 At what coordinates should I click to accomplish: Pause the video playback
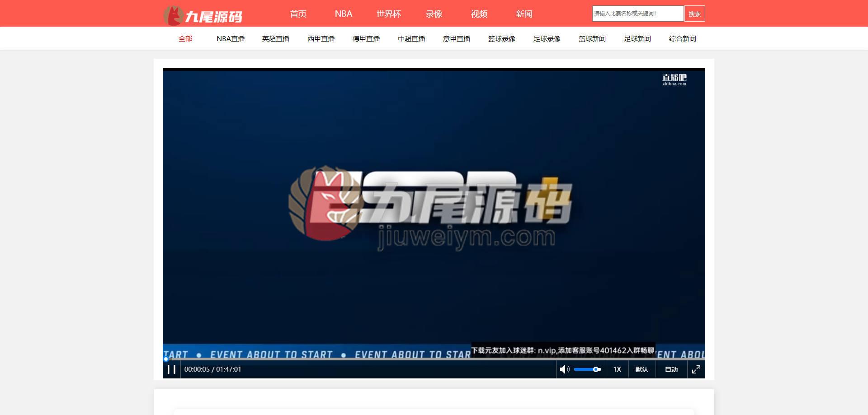pos(171,369)
